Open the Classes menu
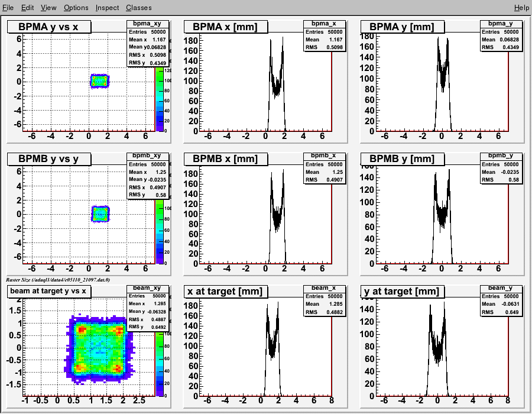This screenshot has height=414, width=532. (139, 8)
